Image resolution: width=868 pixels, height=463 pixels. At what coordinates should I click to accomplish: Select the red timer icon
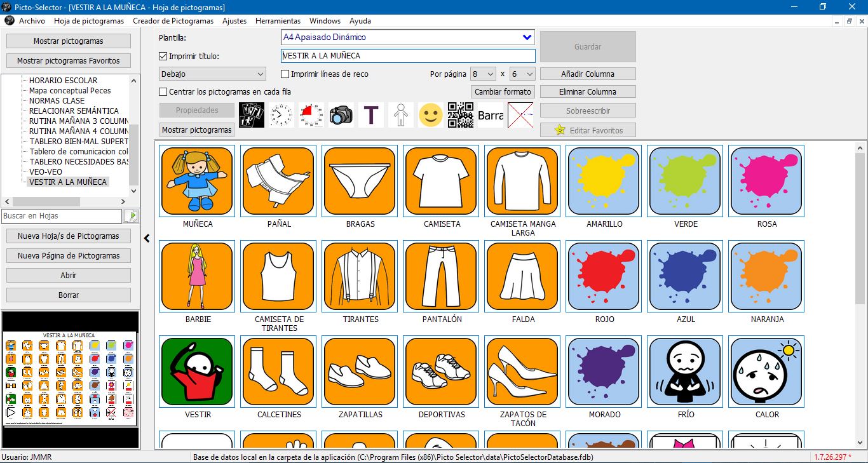coord(311,115)
